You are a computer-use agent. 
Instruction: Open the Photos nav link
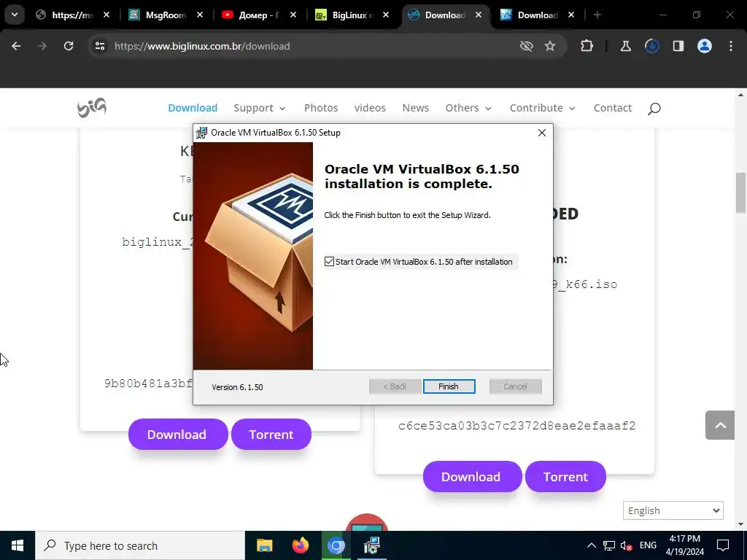[x=321, y=108]
